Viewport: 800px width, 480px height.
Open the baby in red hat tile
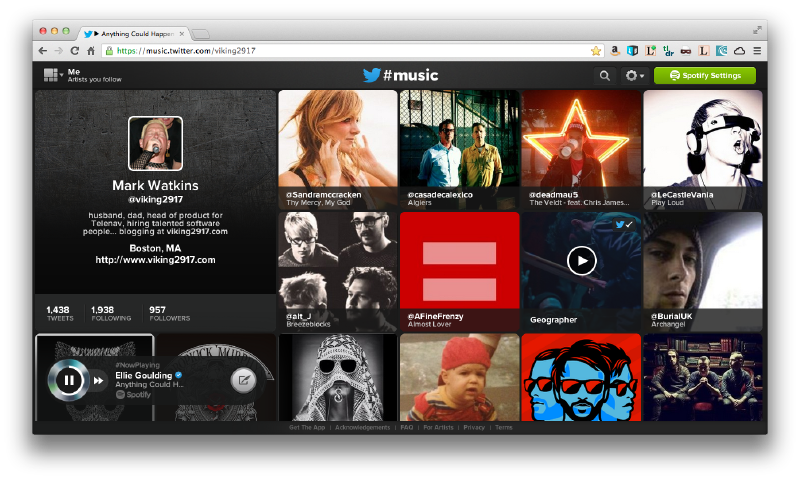[x=459, y=377]
